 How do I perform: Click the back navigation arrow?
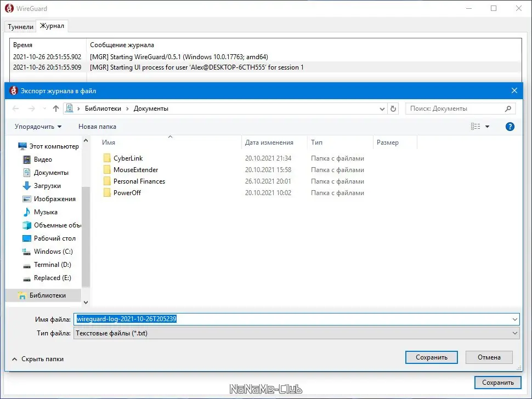(x=15, y=109)
